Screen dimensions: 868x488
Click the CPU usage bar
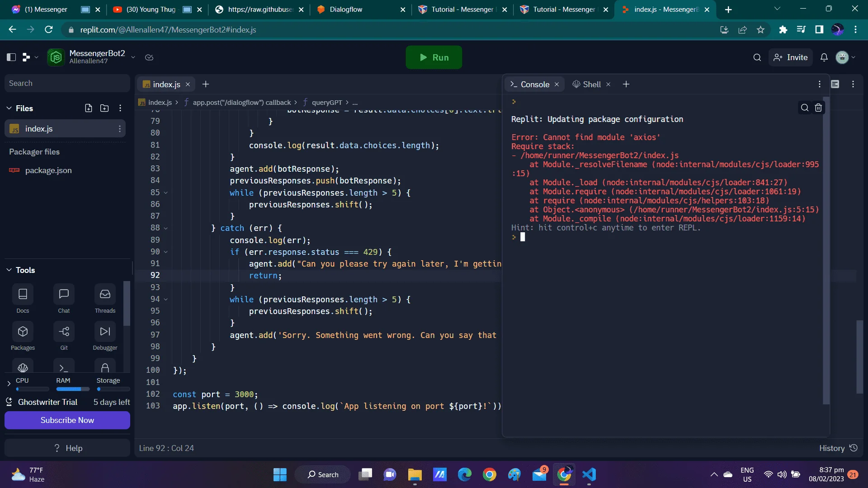tap(32, 389)
